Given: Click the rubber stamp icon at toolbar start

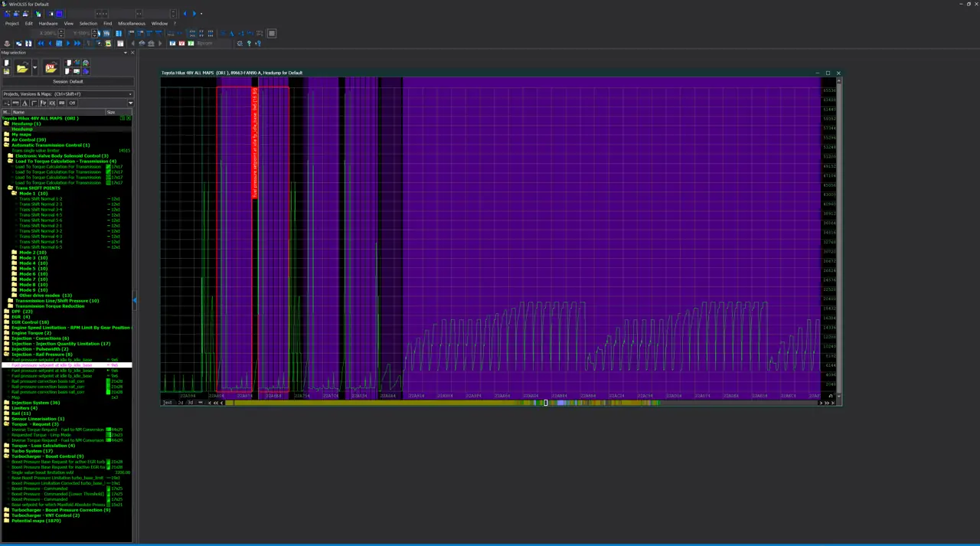Looking at the screenshot, I should [x=8, y=44].
